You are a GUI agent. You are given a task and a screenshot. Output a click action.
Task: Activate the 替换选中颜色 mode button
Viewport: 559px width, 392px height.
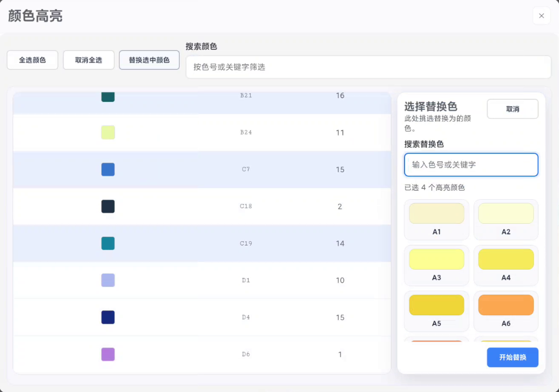(x=149, y=60)
